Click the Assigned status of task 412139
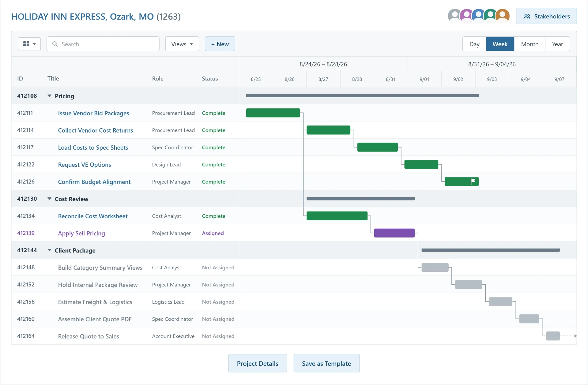588x385 pixels. pyautogui.click(x=213, y=233)
